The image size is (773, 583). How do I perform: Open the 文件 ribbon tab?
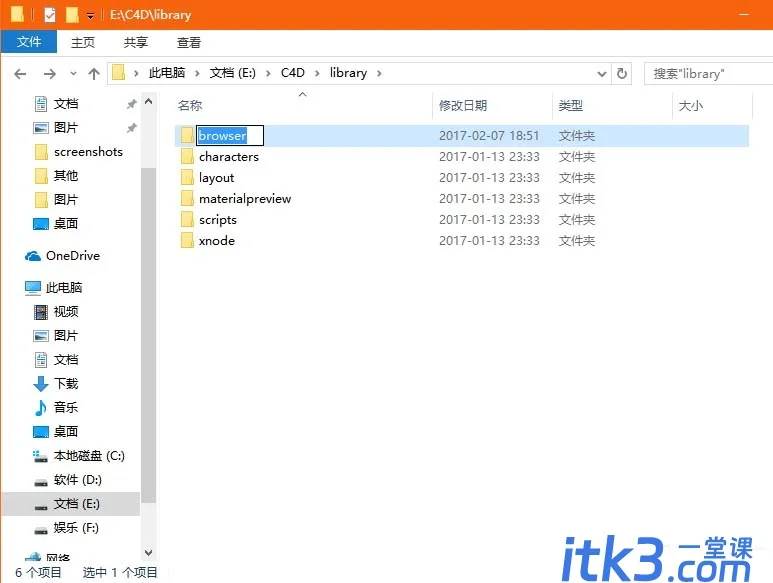(x=29, y=42)
